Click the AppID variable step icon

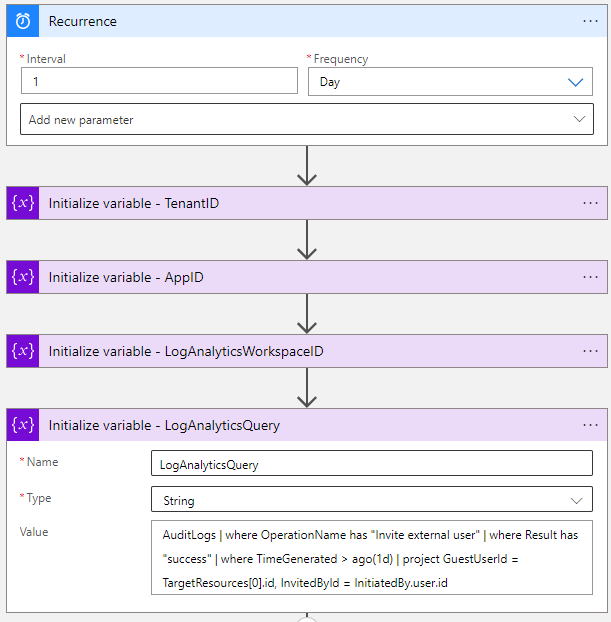pyautogui.click(x=23, y=277)
